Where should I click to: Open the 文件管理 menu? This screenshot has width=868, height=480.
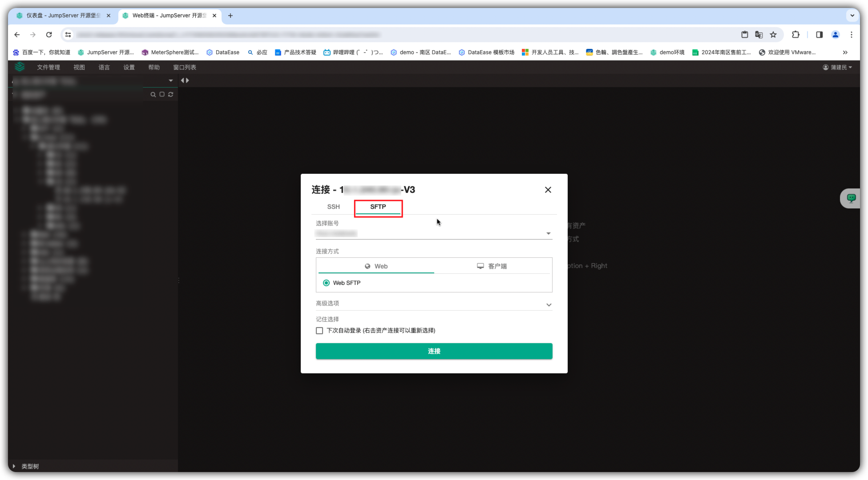click(48, 68)
